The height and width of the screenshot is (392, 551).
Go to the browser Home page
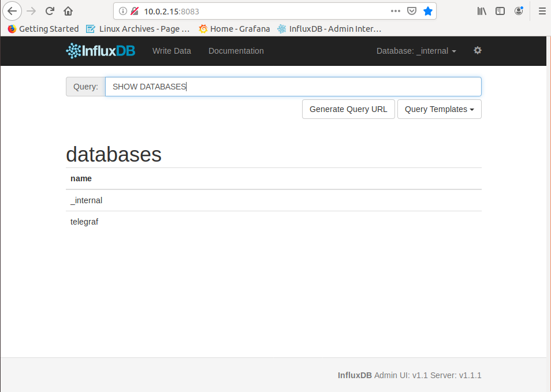[x=68, y=11]
